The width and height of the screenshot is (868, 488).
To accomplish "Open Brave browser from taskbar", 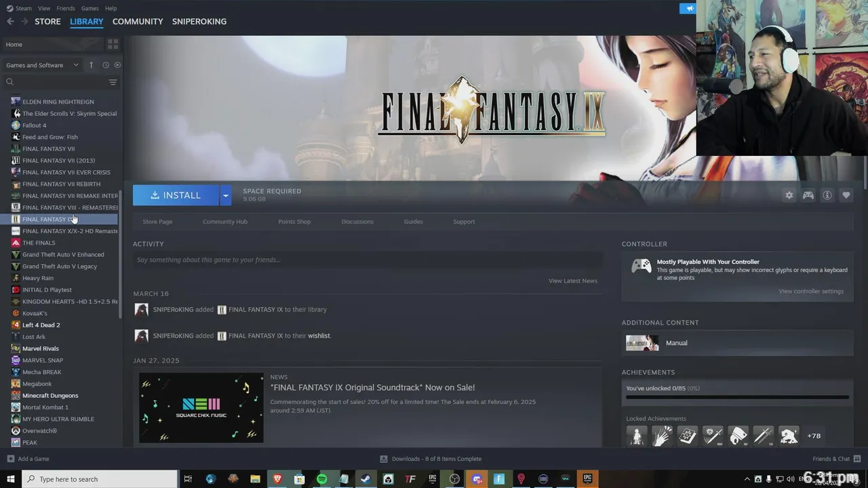I will click(x=277, y=479).
